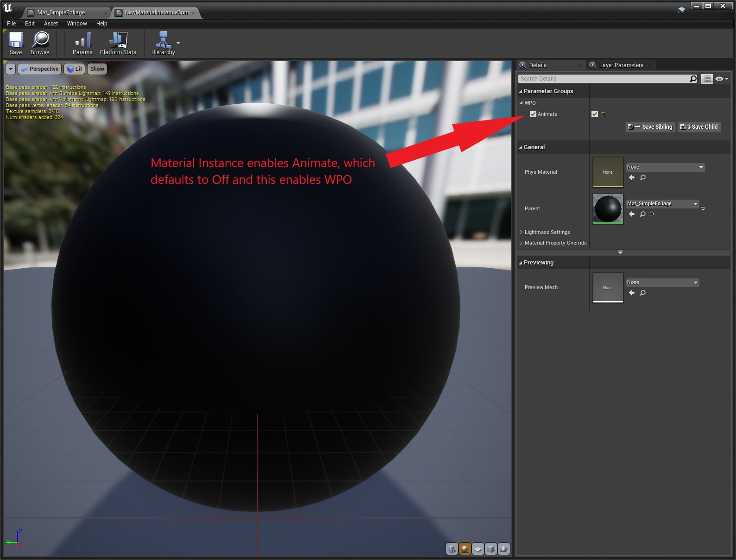The width and height of the screenshot is (736, 560).
Task: Open the Parent Mat_SimpleFoliage dropdown
Action: pyautogui.click(x=662, y=204)
